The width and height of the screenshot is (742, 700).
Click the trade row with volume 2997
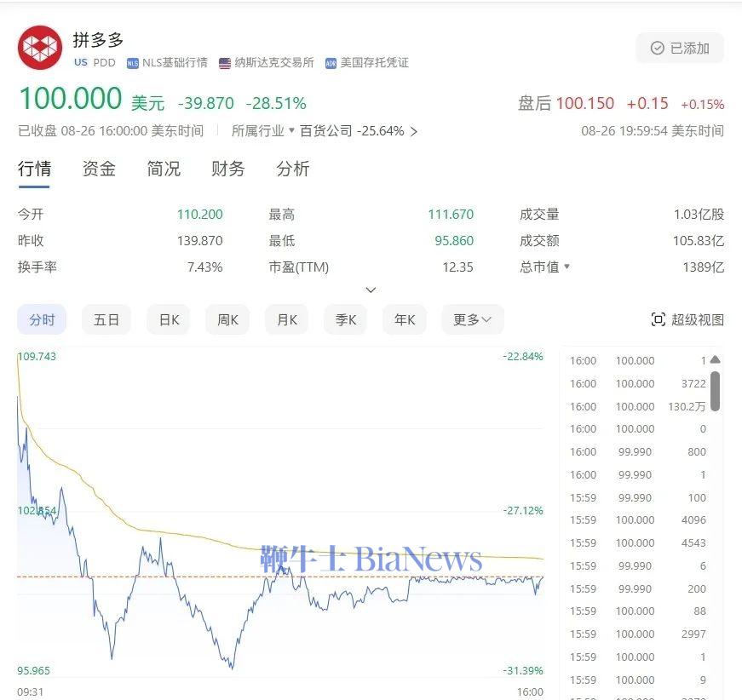[637, 634]
